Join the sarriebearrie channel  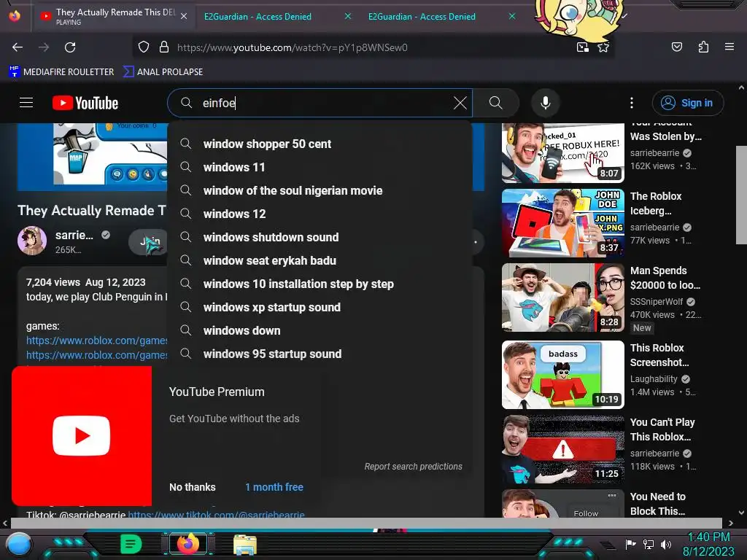[x=148, y=242]
